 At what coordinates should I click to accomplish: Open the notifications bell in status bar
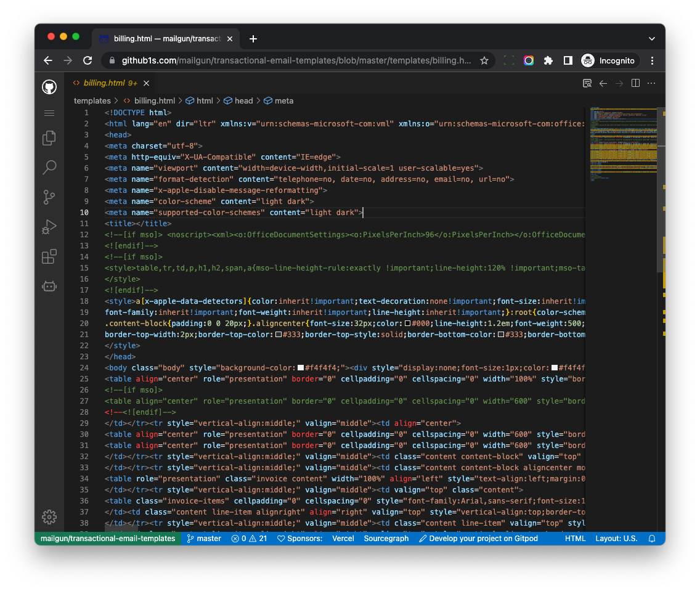652,539
